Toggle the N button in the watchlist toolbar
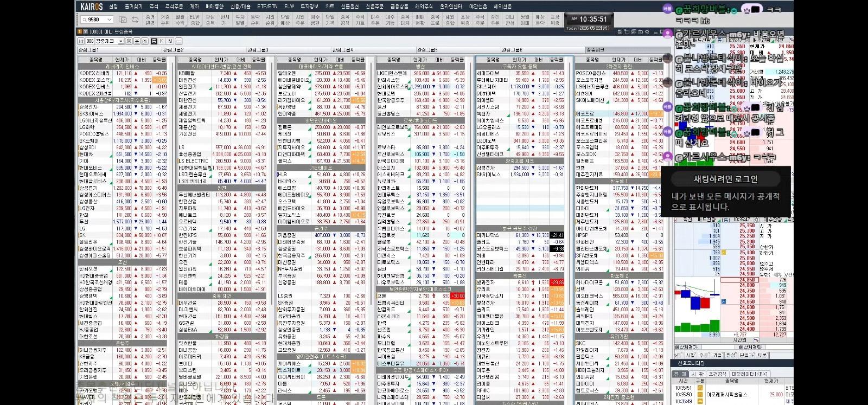The height and width of the screenshot is (405, 868). pyautogui.click(x=170, y=41)
